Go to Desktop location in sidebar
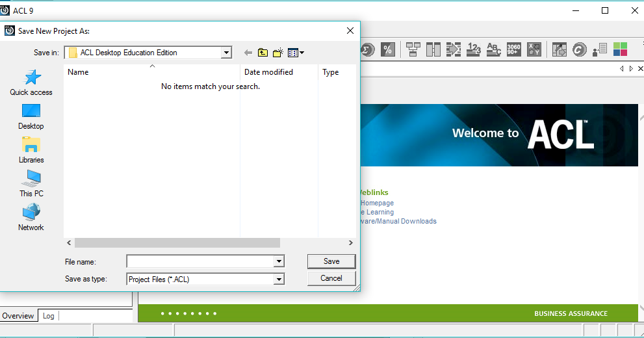The image size is (644, 338). point(31,117)
